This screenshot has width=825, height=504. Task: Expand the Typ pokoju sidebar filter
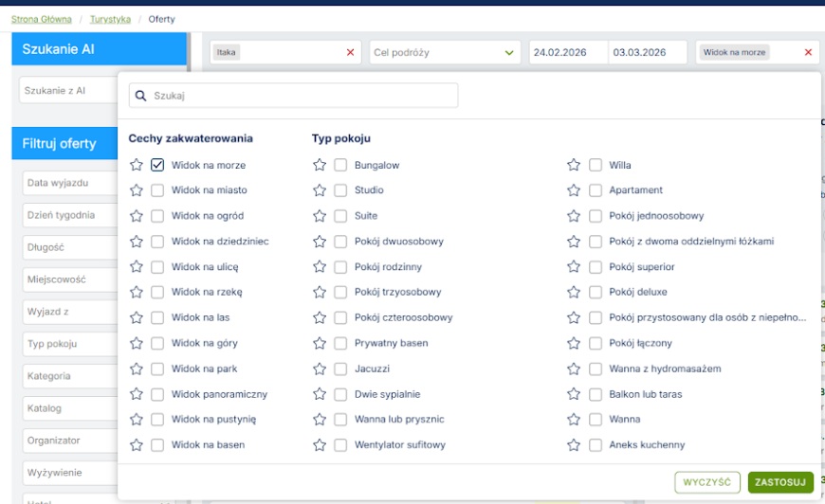click(68, 344)
